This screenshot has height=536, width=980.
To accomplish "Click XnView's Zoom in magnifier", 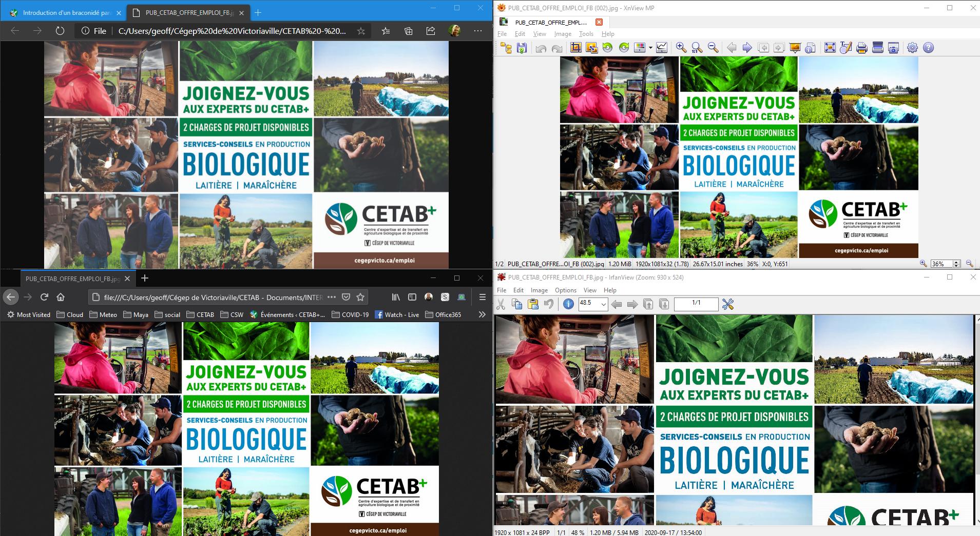I will (x=681, y=48).
